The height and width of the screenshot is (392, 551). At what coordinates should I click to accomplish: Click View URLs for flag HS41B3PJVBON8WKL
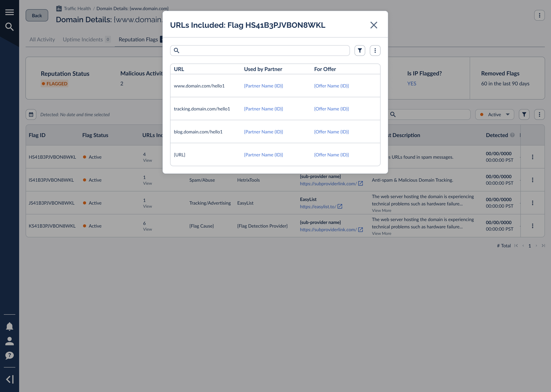pos(147,160)
